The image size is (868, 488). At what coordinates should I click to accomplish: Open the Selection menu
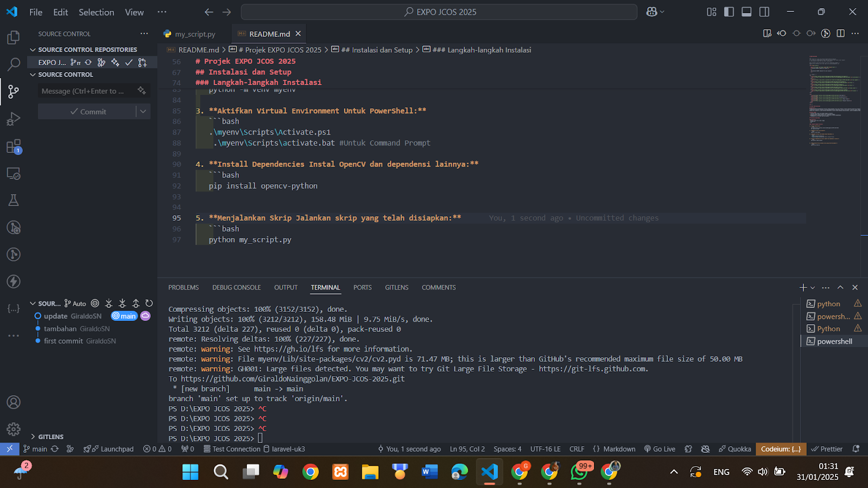coord(97,12)
